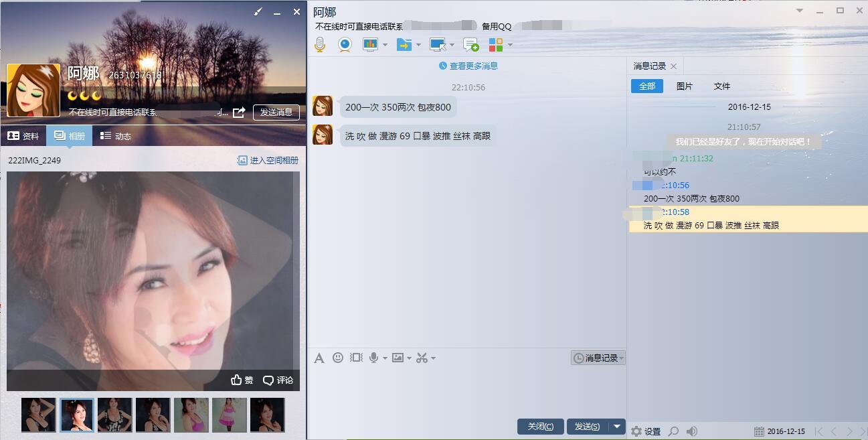Screen dimensions: 868x440
Task: Select the second highlighted album thumbnail
Action: pyautogui.click(x=77, y=415)
